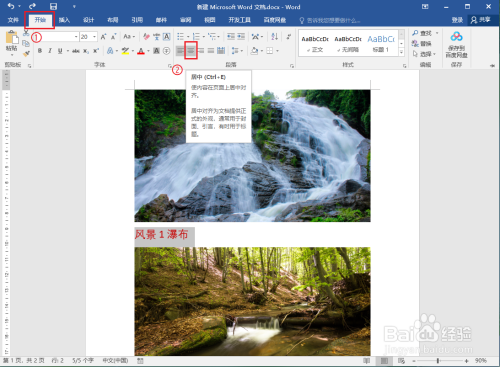Decrease font size with the shrink-font icon
500x367 pixels.
point(114,37)
